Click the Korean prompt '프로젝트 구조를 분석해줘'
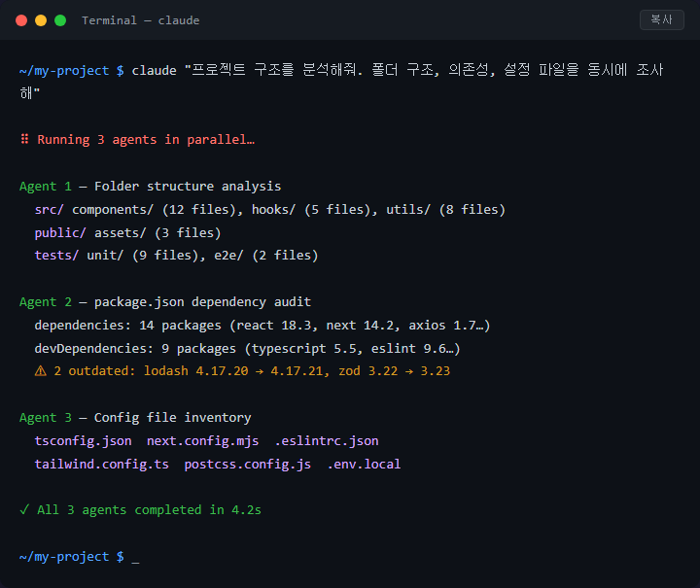This screenshot has height=588, width=700. 273,70
